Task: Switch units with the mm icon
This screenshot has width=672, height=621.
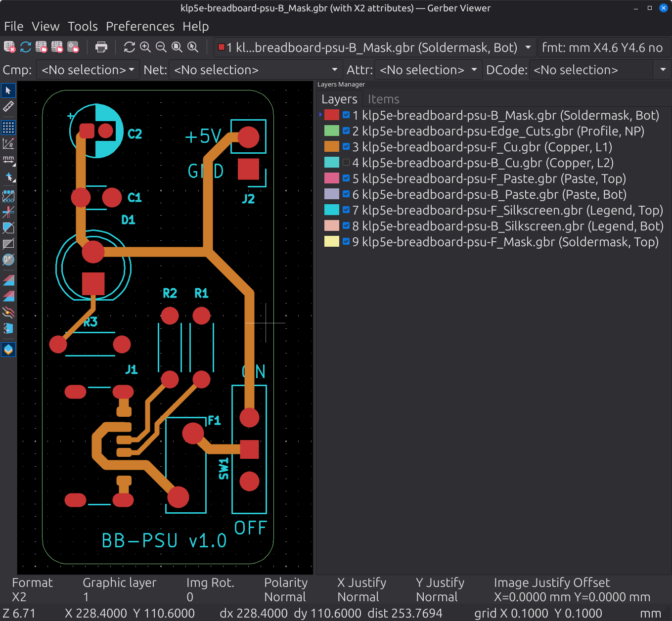Action: point(8,160)
